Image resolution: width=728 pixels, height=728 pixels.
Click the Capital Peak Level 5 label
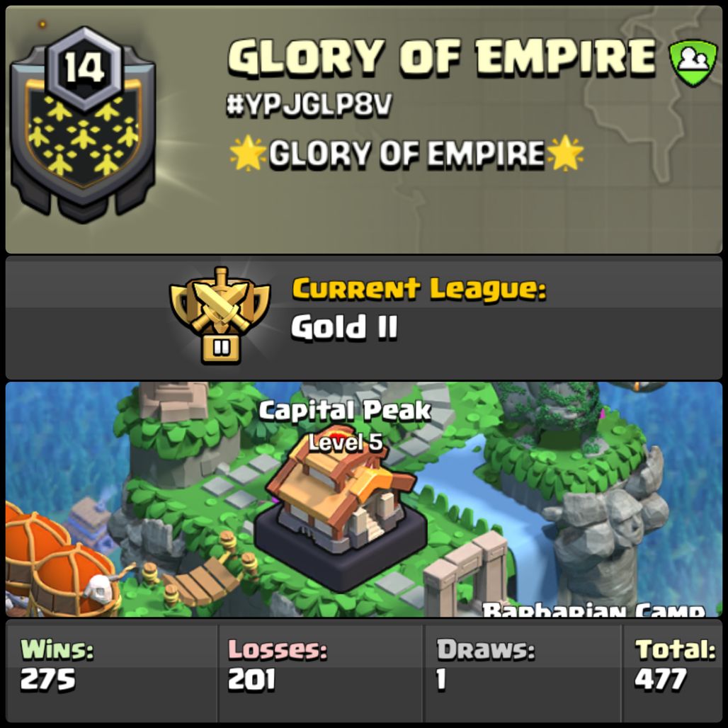click(345, 426)
